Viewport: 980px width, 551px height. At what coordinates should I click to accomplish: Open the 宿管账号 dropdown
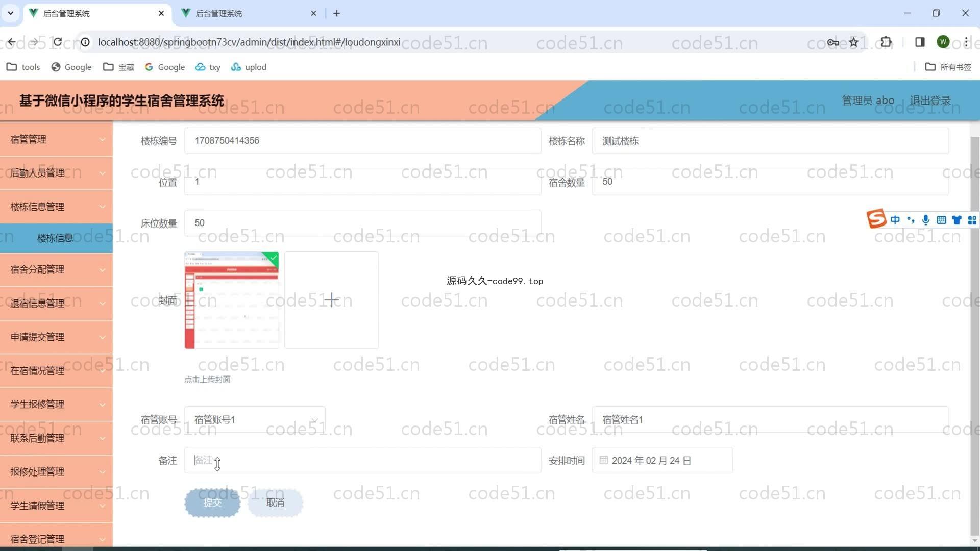click(255, 419)
